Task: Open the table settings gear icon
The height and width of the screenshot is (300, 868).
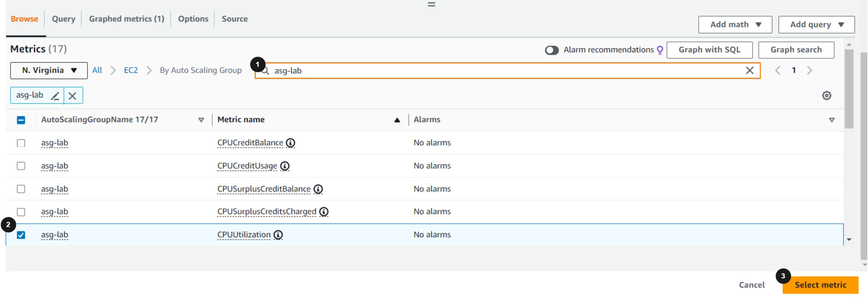Action: tap(827, 96)
